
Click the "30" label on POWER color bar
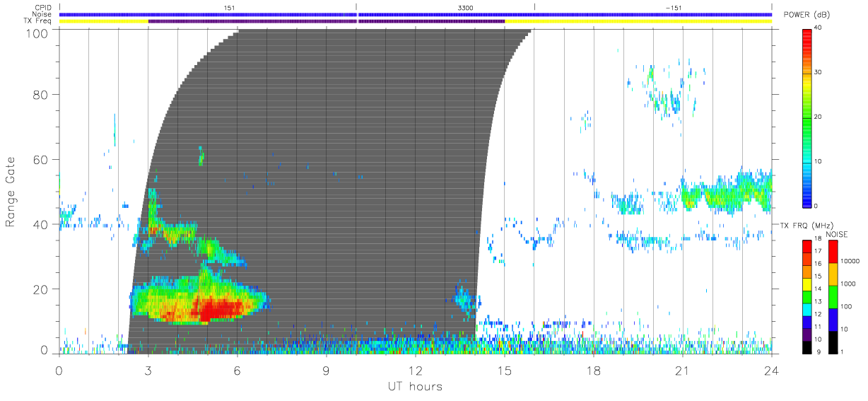(817, 72)
